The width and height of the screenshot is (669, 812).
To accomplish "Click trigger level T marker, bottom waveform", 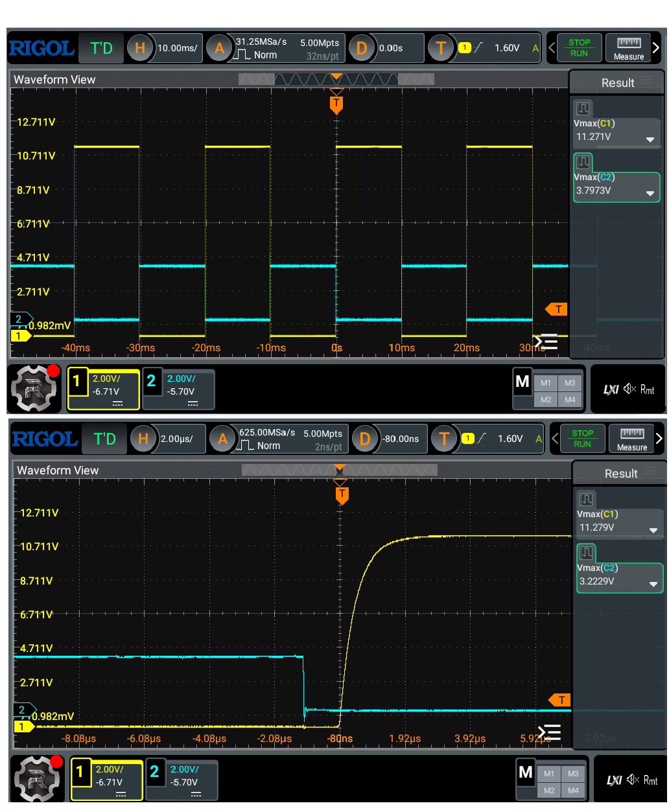I will pyautogui.click(x=560, y=700).
